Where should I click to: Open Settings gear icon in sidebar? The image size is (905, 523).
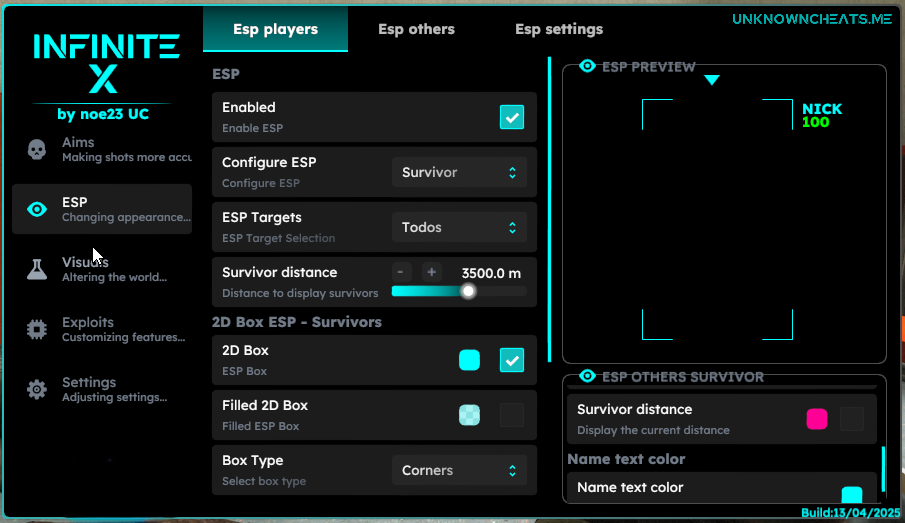pos(37,389)
